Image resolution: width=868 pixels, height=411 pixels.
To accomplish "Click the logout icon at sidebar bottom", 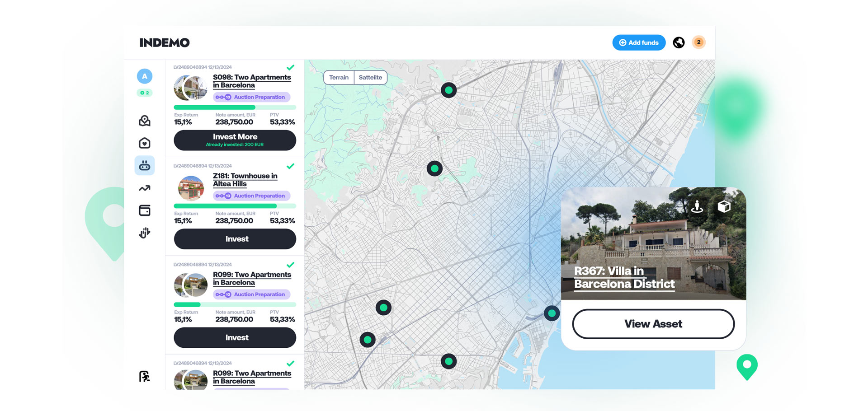I will pos(144,376).
